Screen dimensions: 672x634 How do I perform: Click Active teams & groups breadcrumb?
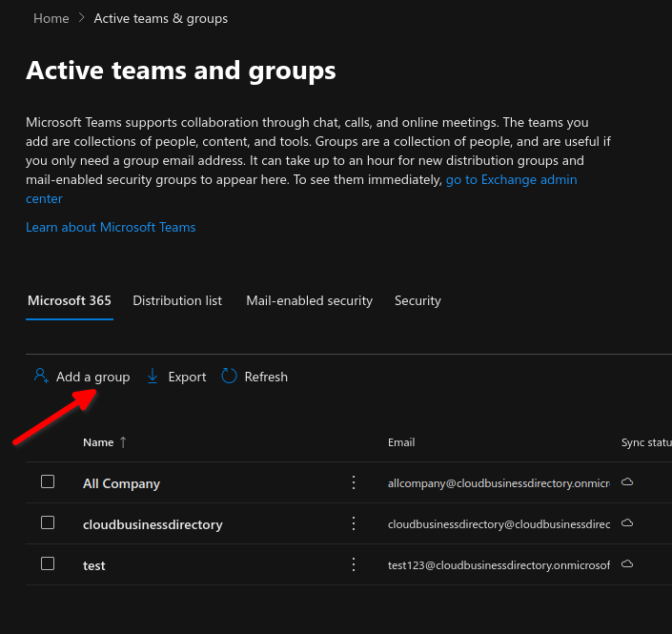coord(161,18)
